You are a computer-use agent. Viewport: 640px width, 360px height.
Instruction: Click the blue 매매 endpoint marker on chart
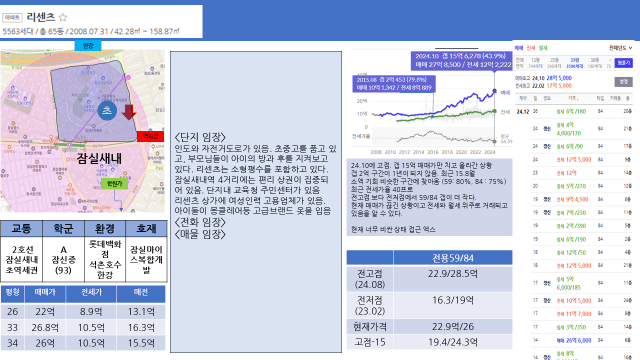tap(495, 91)
